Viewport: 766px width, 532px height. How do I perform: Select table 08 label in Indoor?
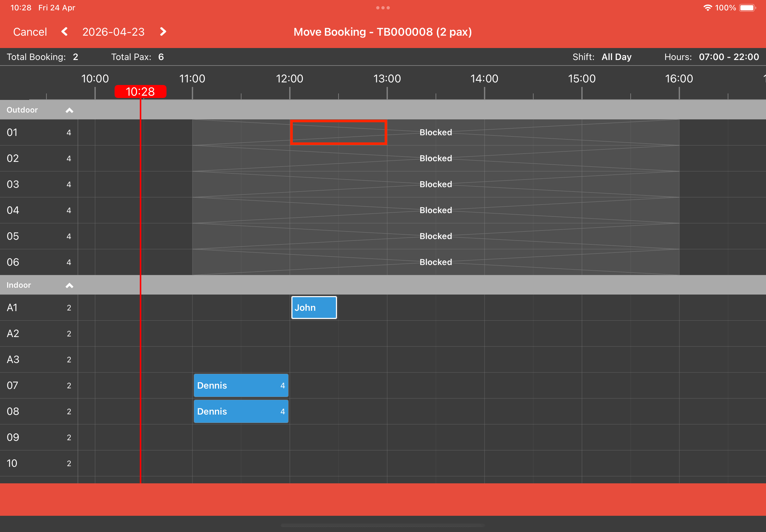(13, 411)
